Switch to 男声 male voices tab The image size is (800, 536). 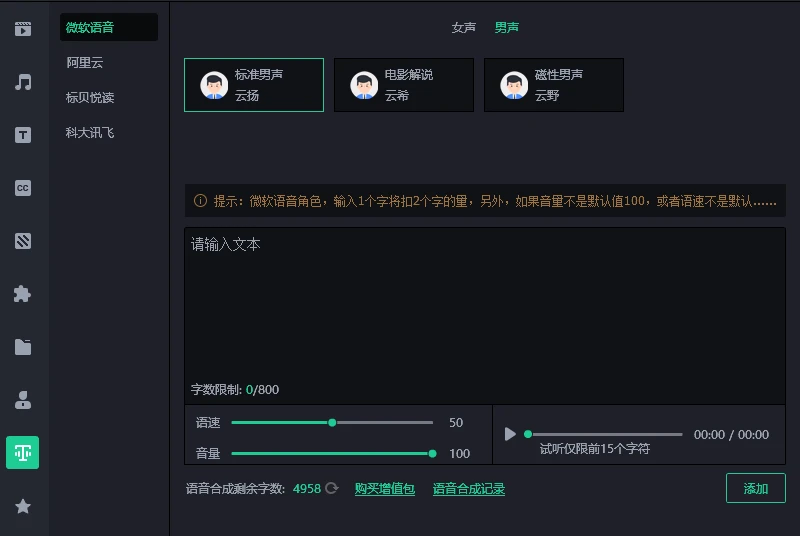point(507,28)
